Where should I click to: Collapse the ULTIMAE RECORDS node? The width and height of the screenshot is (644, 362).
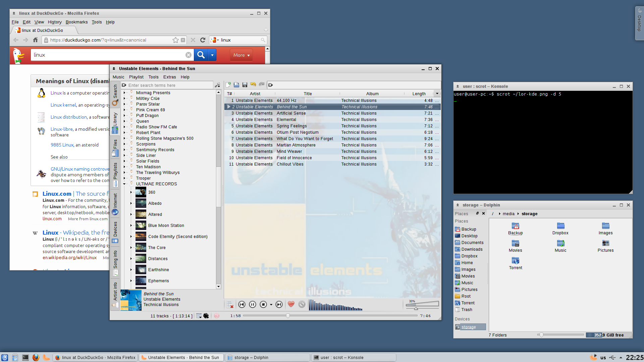(124, 184)
